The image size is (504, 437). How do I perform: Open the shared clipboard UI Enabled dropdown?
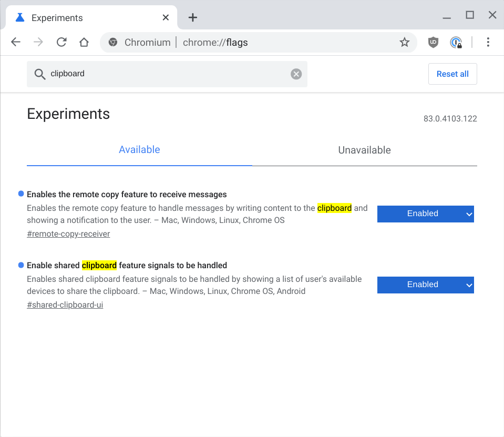426,285
